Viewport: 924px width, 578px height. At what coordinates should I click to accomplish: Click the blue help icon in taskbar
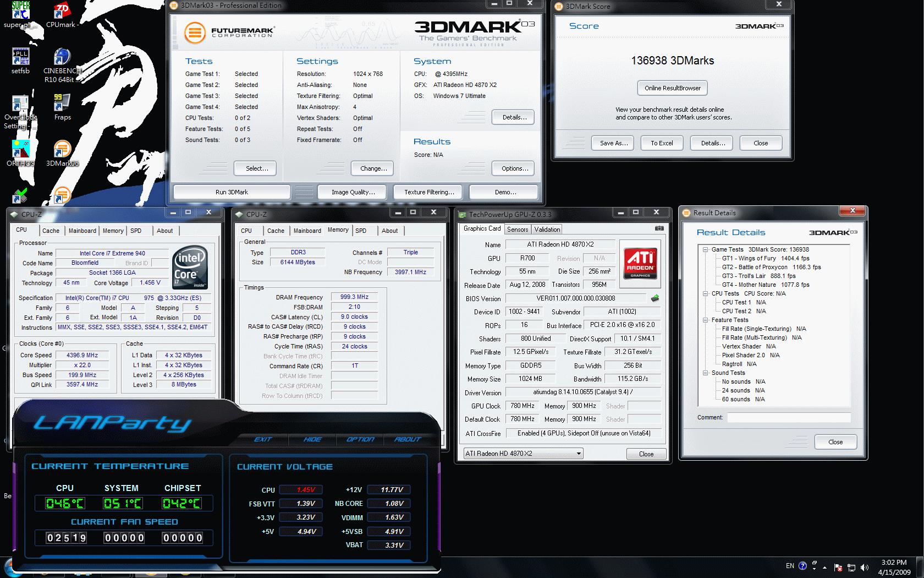point(802,566)
